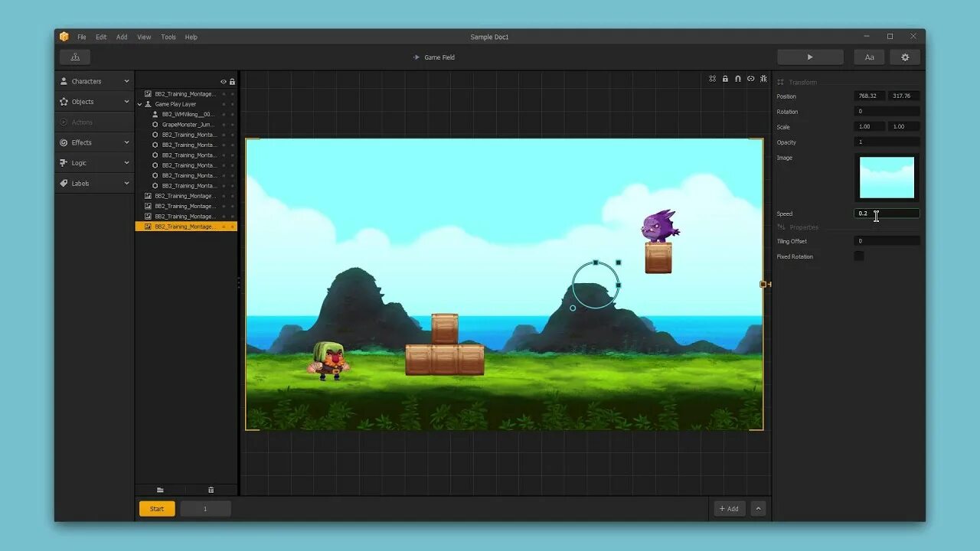Click the character icon of BB2_WMViking row
Image resolution: width=980 pixels, height=551 pixels.
point(155,114)
